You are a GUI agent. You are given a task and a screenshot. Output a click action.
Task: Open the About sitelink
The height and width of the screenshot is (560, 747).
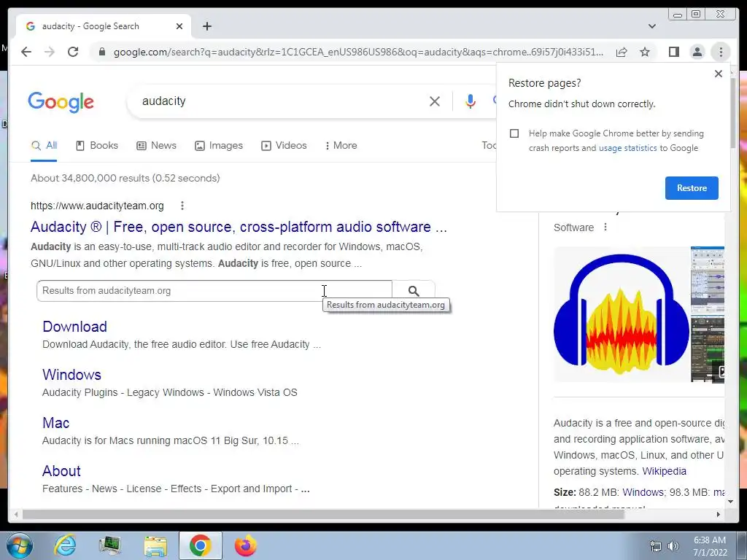(61, 471)
